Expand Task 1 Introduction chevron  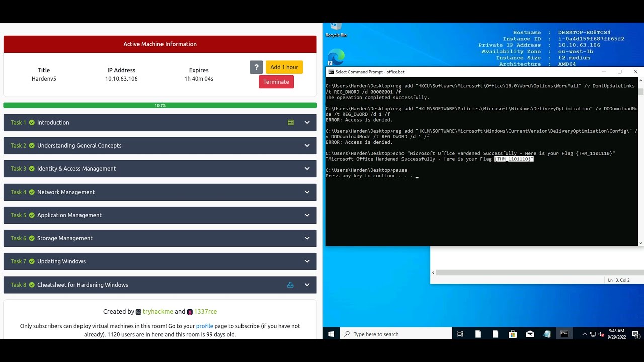[x=307, y=122]
